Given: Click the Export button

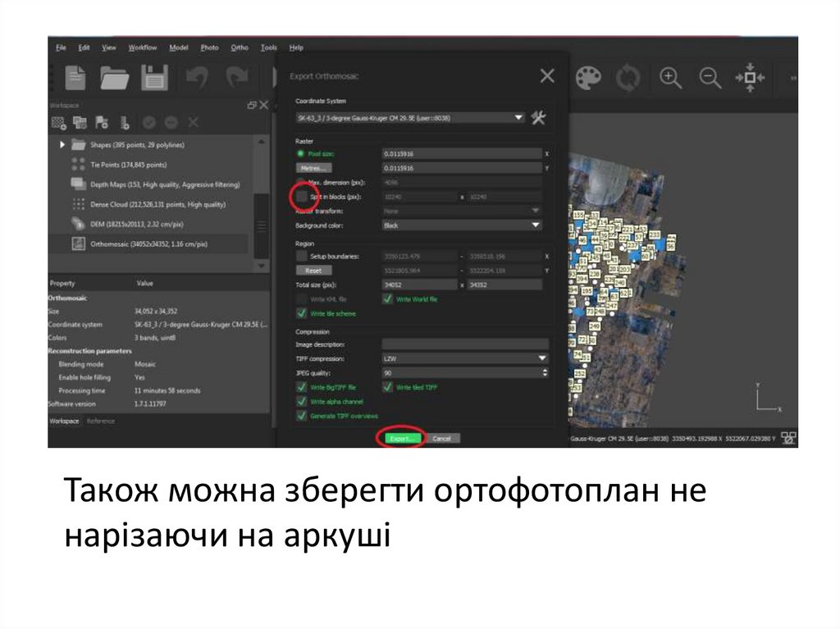Looking at the screenshot, I should 402,438.
